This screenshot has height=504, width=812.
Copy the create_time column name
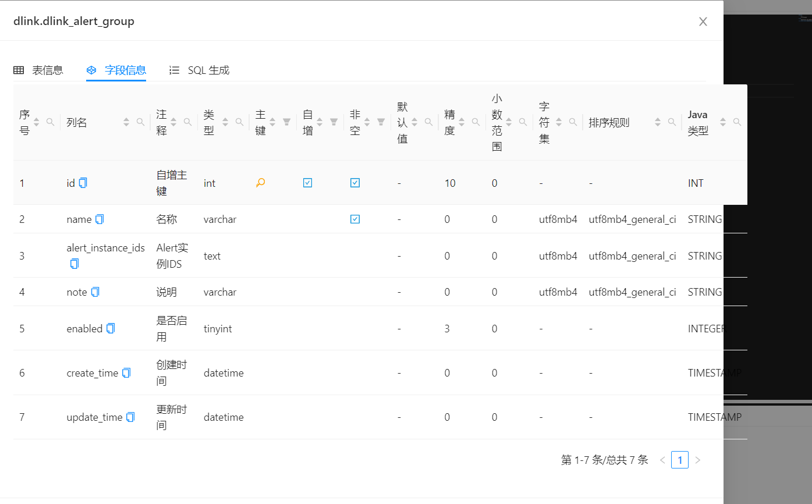point(126,372)
